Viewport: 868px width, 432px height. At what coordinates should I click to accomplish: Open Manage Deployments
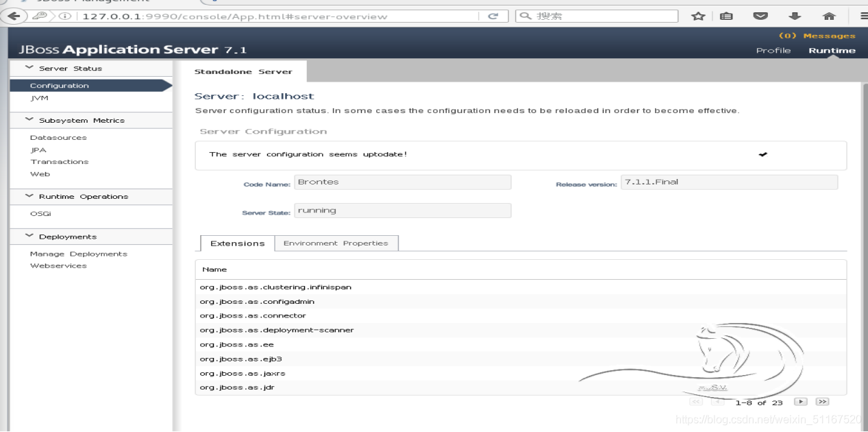(x=79, y=254)
